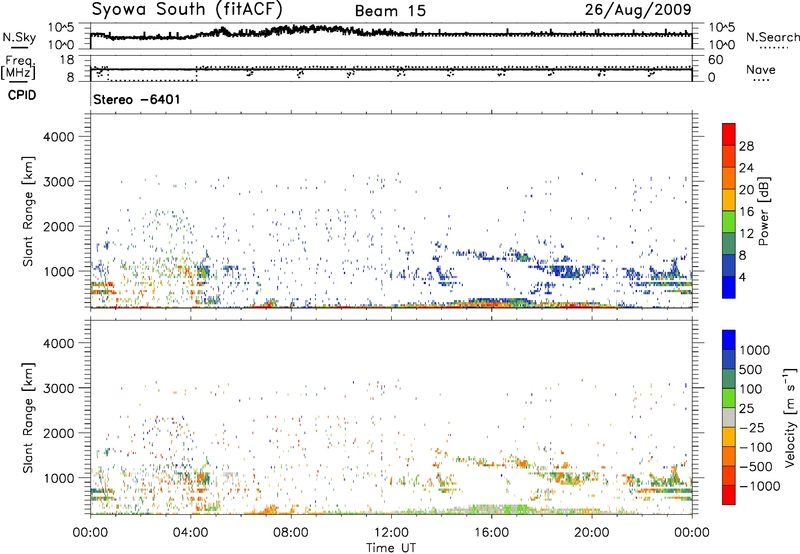
Task: Click the '4000' tick on the power panel
Action: pos(58,137)
